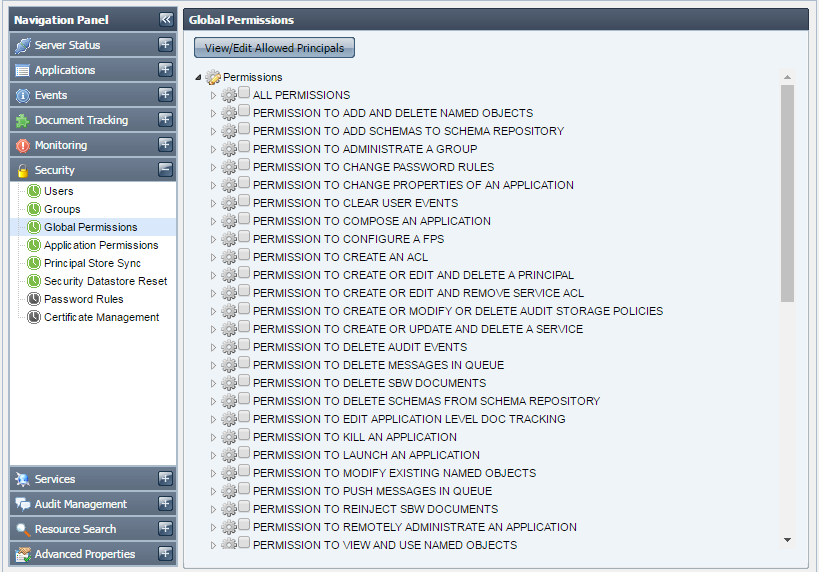
Task: Expand the Services section
Action: click(x=166, y=478)
